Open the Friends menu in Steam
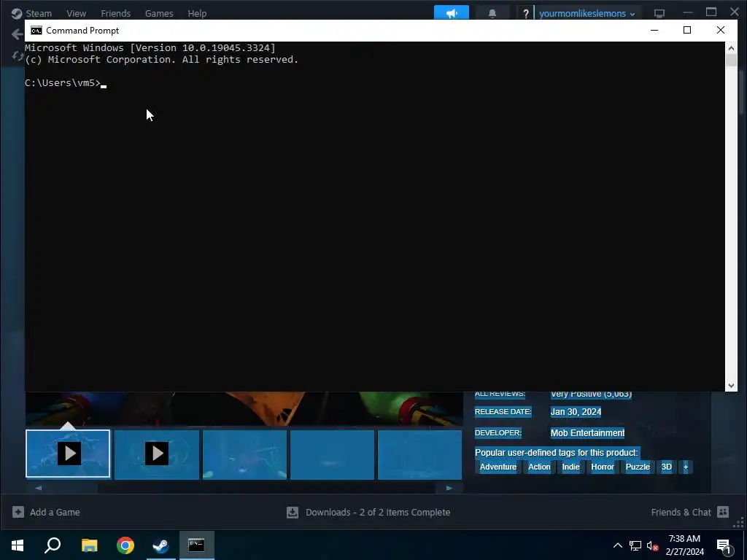Screen dimensions: 747x560 click(115, 13)
